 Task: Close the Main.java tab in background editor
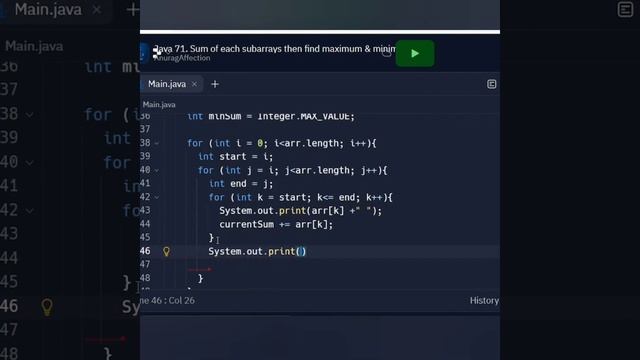pyautogui.click(x=97, y=9)
